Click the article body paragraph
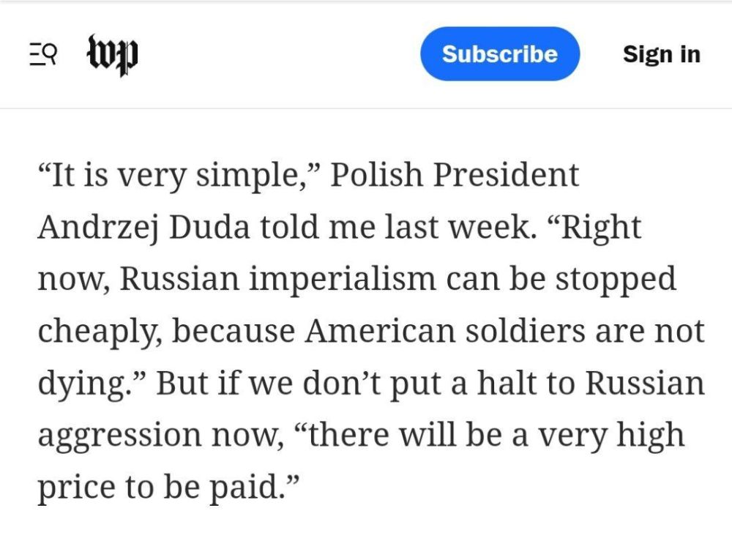 [366, 329]
